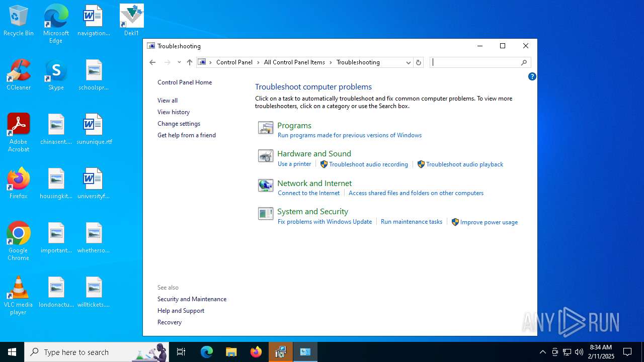The height and width of the screenshot is (362, 644).
Task: Click View all in the sidebar
Action: (168, 101)
